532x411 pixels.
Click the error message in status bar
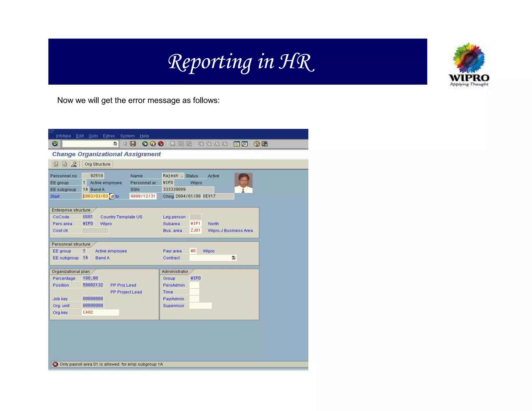111,364
